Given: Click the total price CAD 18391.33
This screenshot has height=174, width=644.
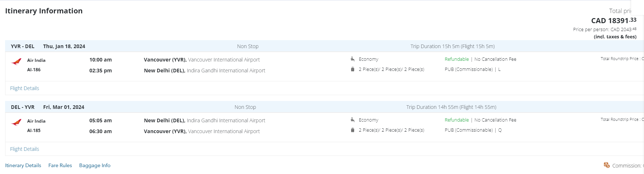Looking at the screenshot, I should coord(614,21).
